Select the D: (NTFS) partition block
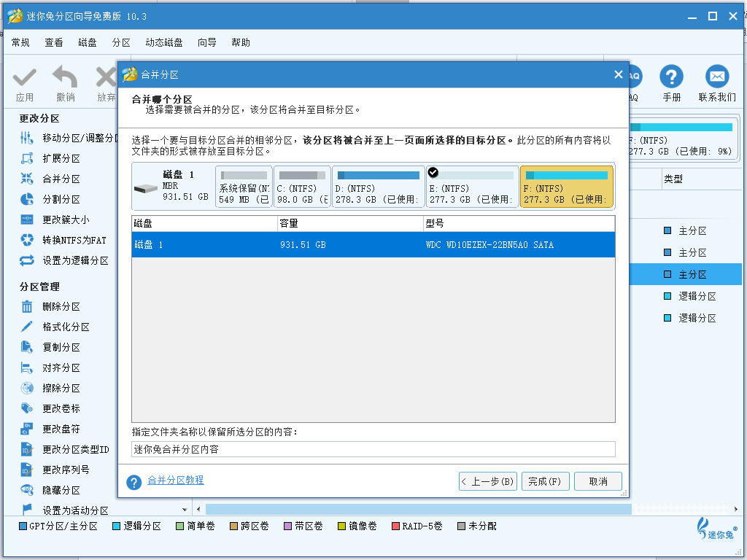Viewport: 747px width, 560px height. click(x=378, y=187)
